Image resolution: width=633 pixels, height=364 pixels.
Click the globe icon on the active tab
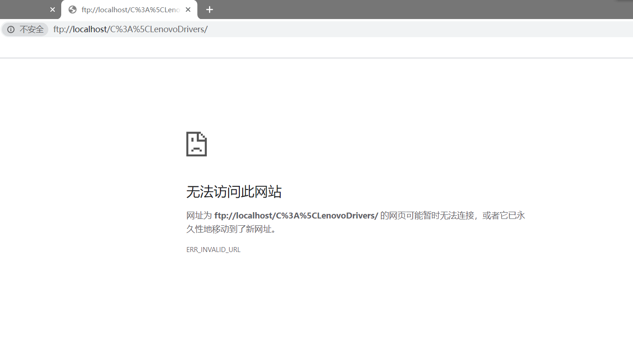pos(72,9)
